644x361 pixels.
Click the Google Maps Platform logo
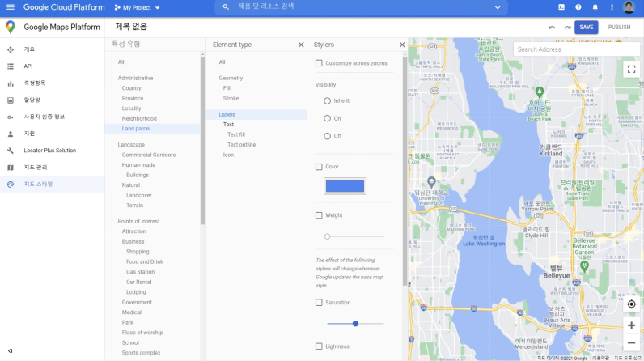pos(11,27)
